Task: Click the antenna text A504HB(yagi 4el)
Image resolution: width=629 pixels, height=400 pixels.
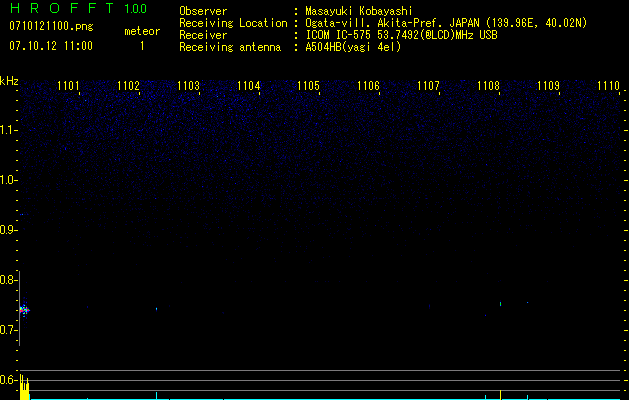Action: coord(353,47)
